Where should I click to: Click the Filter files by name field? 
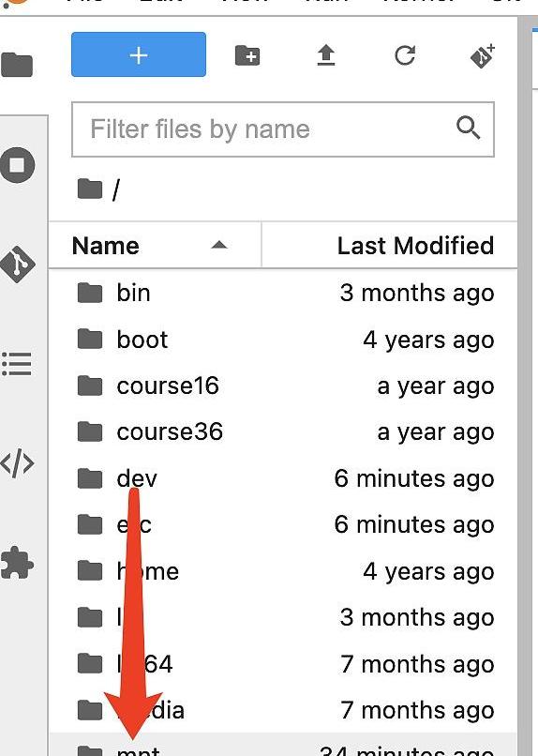(x=283, y=129)
